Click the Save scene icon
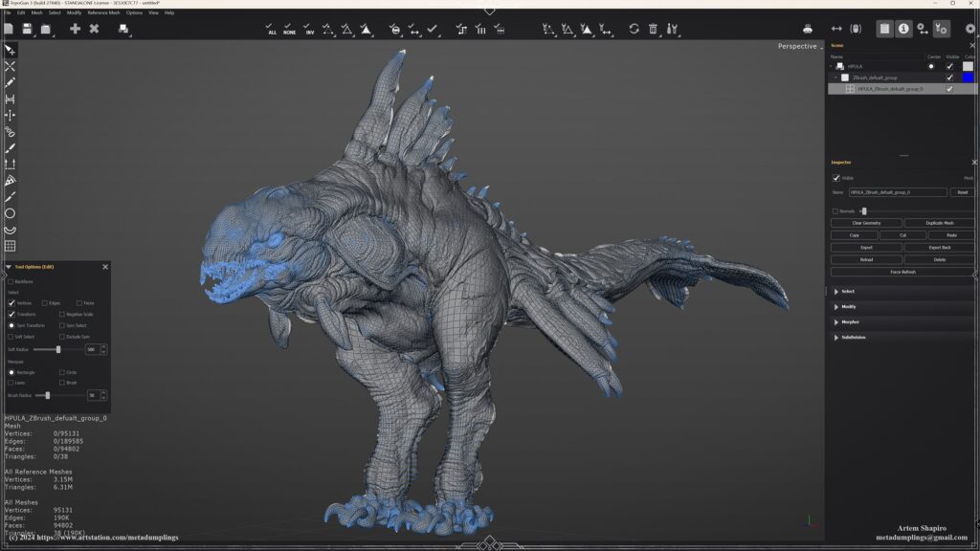This screenshot has height=551, width=980. 27,30
